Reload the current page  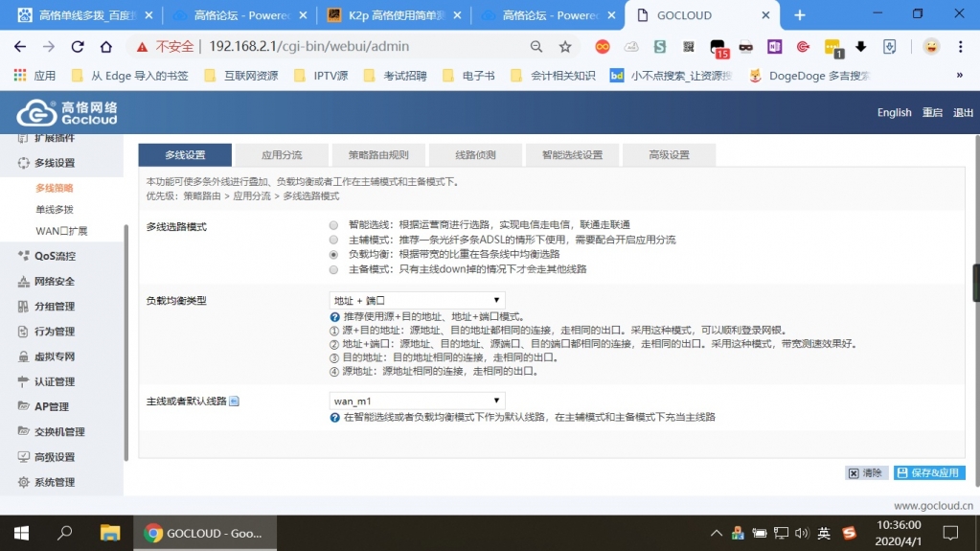[78, 46]
